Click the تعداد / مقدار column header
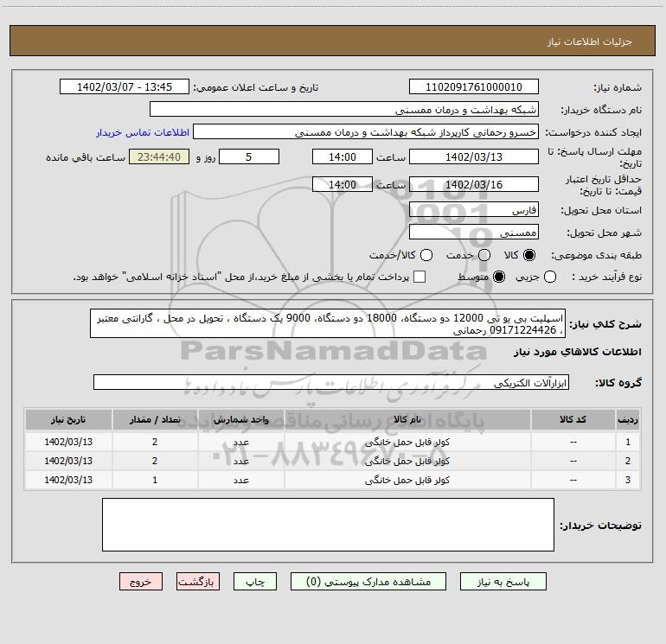Image resolution: width=666 pixels, height=644 pixels. pos(155,420)
